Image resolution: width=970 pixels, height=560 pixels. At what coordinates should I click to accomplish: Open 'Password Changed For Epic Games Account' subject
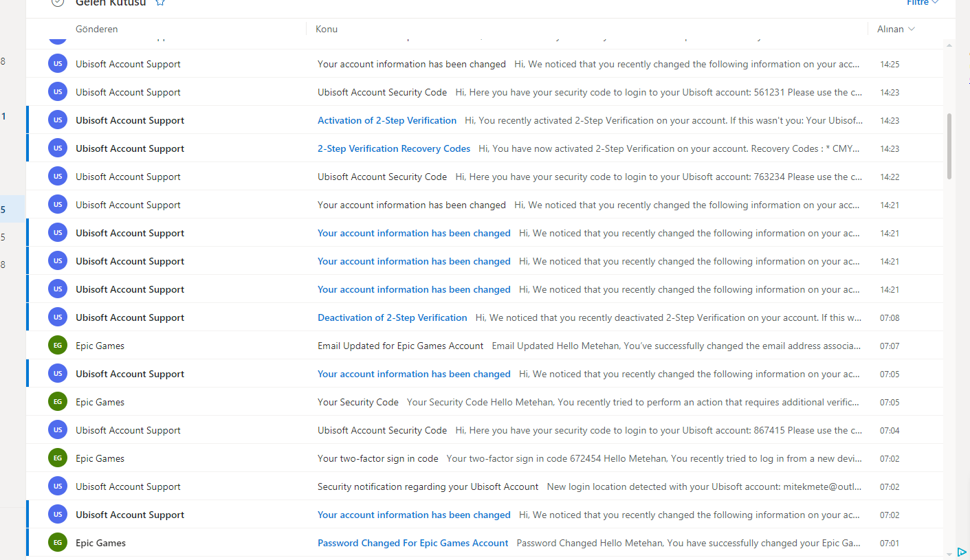point(413,543)
